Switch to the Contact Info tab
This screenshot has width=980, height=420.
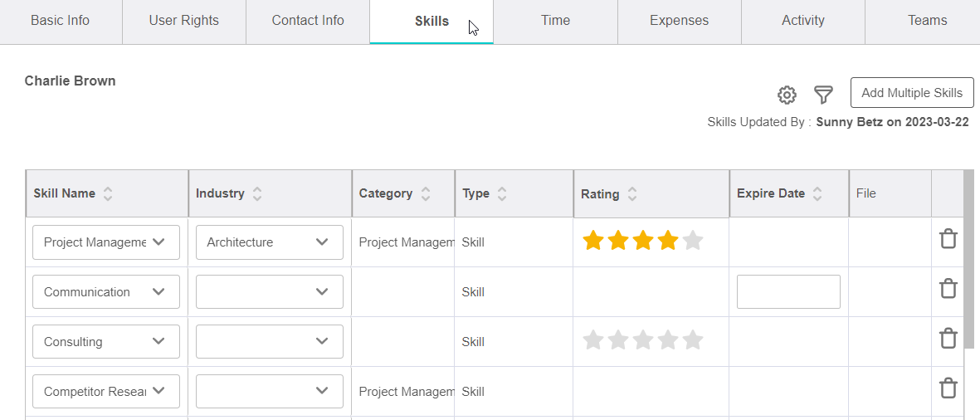pyautogui.click(x=308, y=22)
